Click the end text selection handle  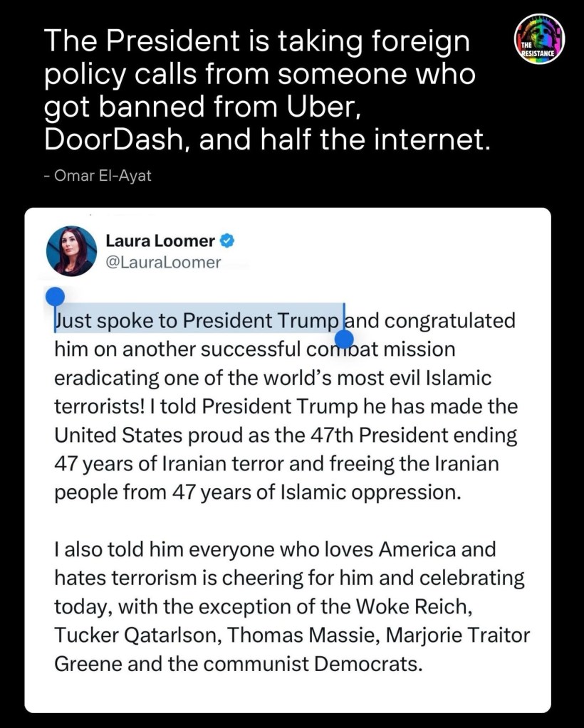pyautogui.click(x=345, y=339)
